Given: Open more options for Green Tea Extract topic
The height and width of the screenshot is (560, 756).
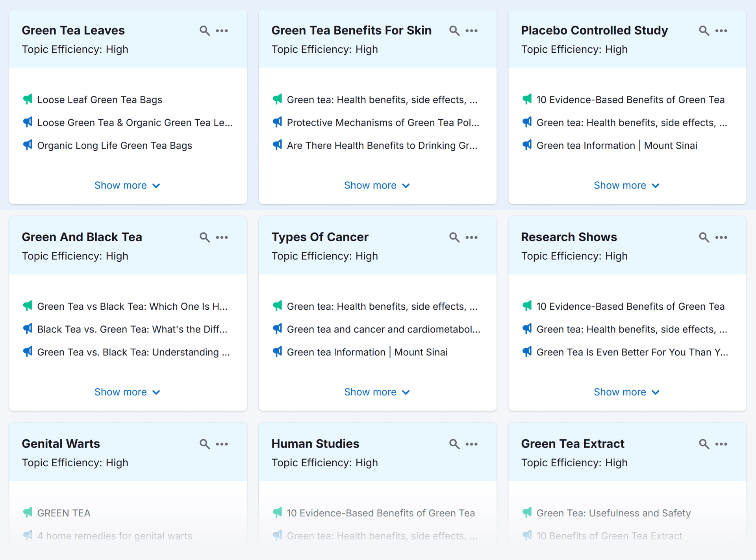Looking at the screenshot, I should 721,444.
